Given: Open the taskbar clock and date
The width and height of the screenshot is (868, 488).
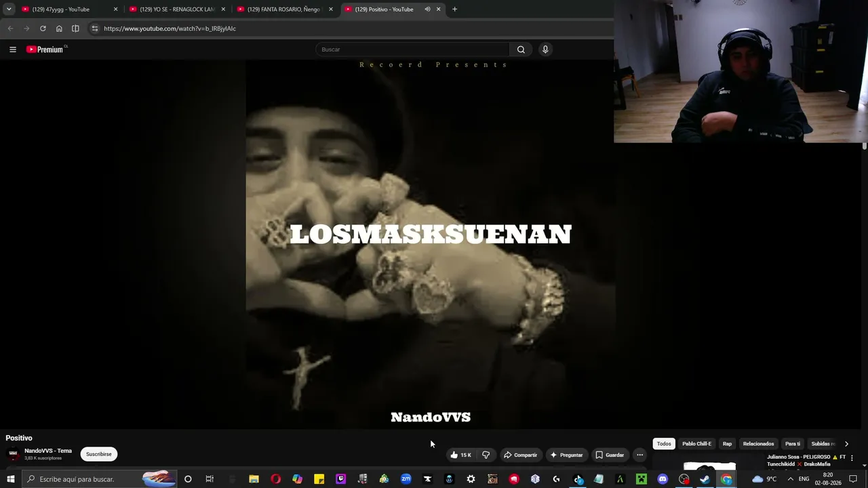Looking at the screenshot, I should [x=828, y=479].
